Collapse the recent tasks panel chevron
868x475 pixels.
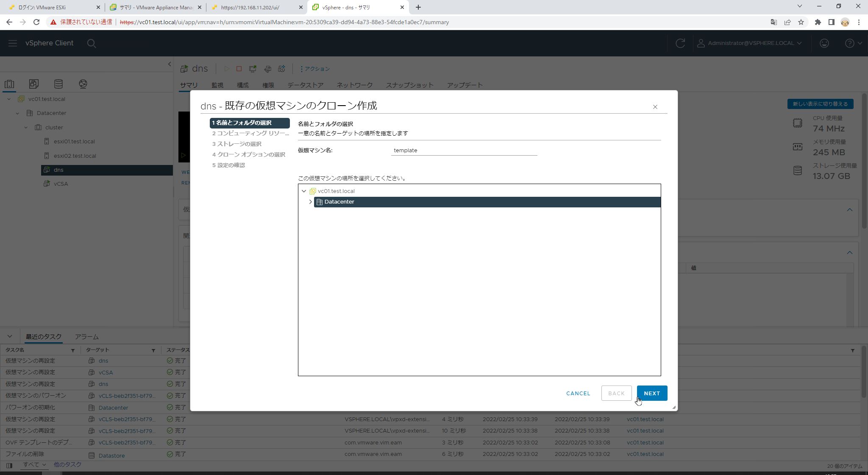(10, 337)
